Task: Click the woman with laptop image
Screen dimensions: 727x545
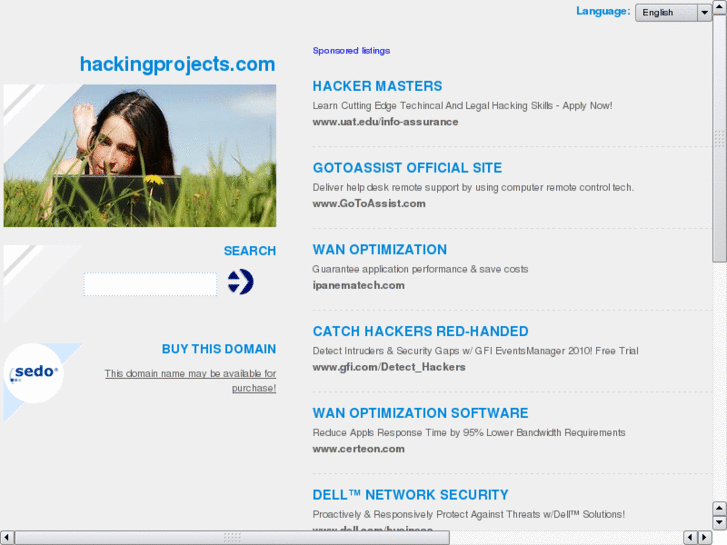Action: click(x=140, y=155)
